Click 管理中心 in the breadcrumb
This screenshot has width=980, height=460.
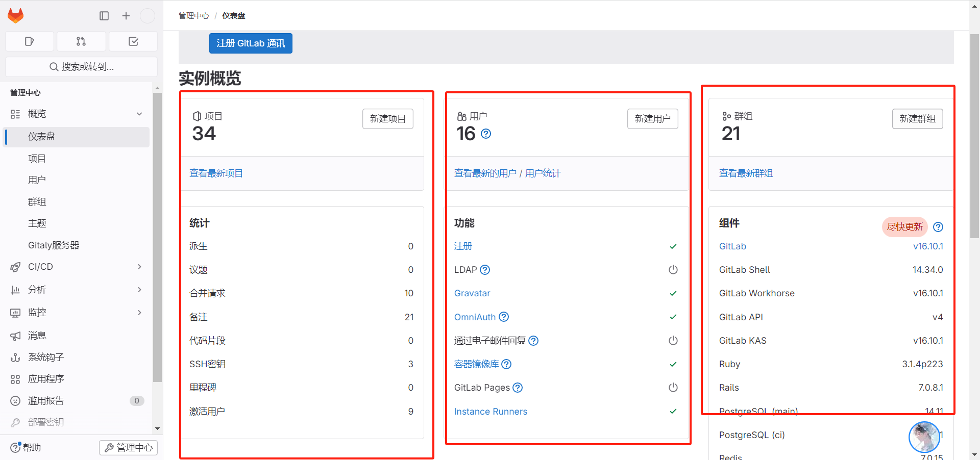click(x=194, y=16)
